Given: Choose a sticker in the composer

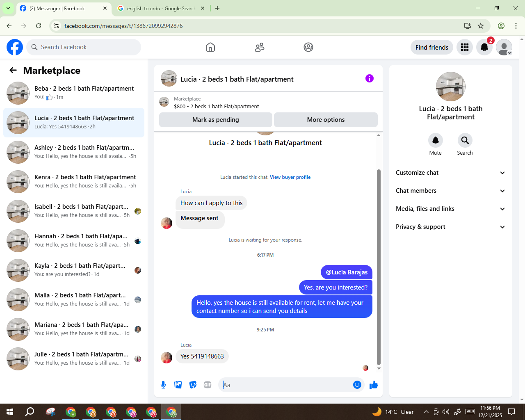Looking at the screenshot, I should [x=193, y=385].
